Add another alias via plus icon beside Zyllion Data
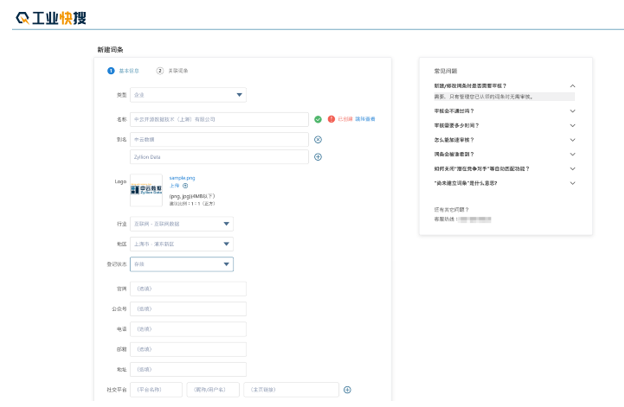Viewport: 624px width, 407px height. click(318, 157)
